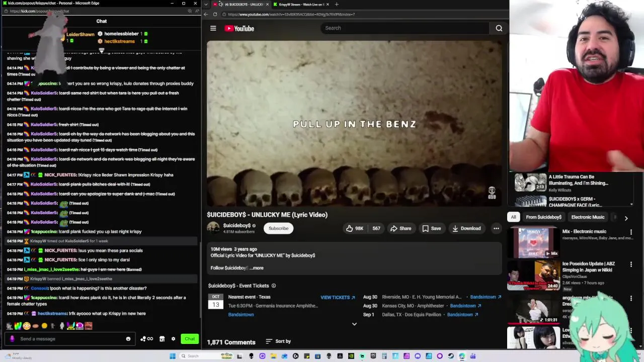Select the All filter chip
This screenshot has width=644, height=362.
[x=513, y=217]
